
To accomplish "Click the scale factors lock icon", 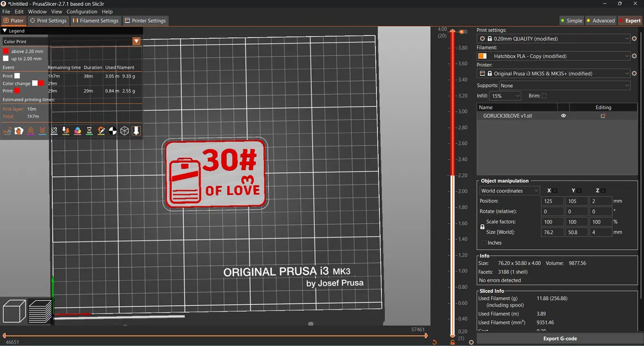I will [x=482, y=227].
